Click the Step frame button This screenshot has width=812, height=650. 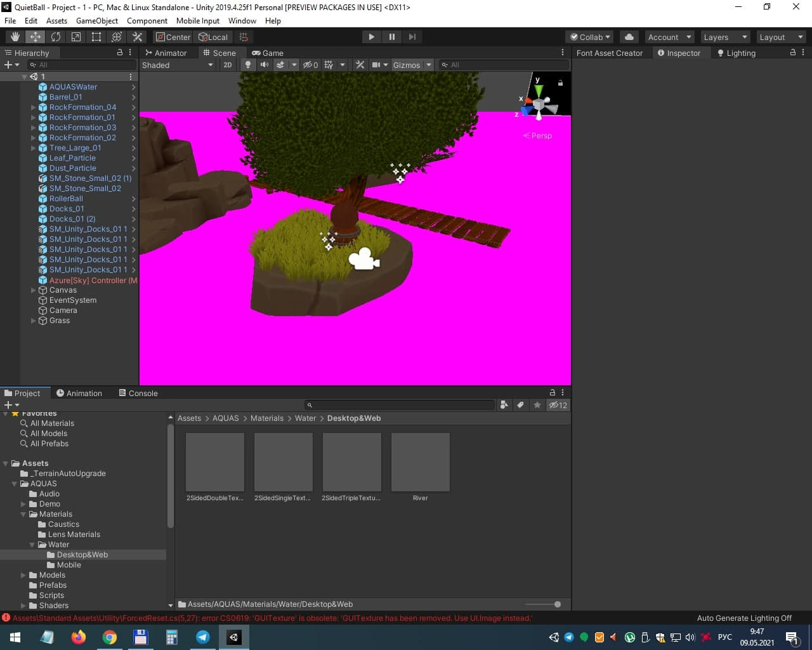click(x=412, y=37)
